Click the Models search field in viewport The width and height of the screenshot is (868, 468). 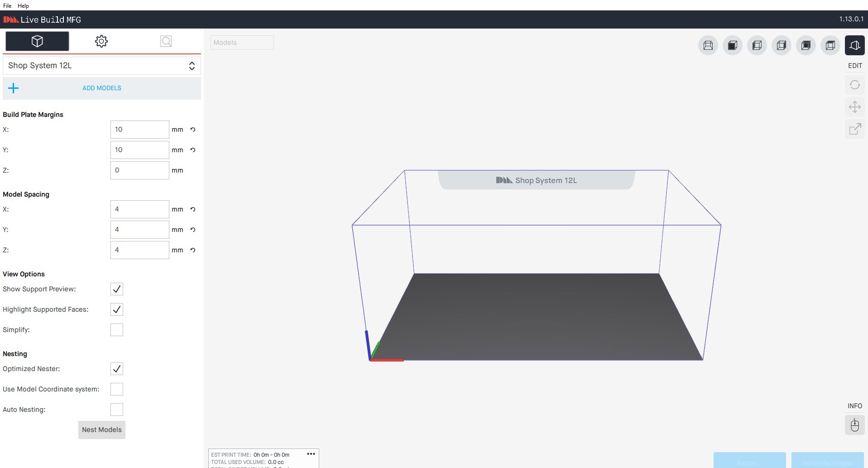click(x=242, y=43)
